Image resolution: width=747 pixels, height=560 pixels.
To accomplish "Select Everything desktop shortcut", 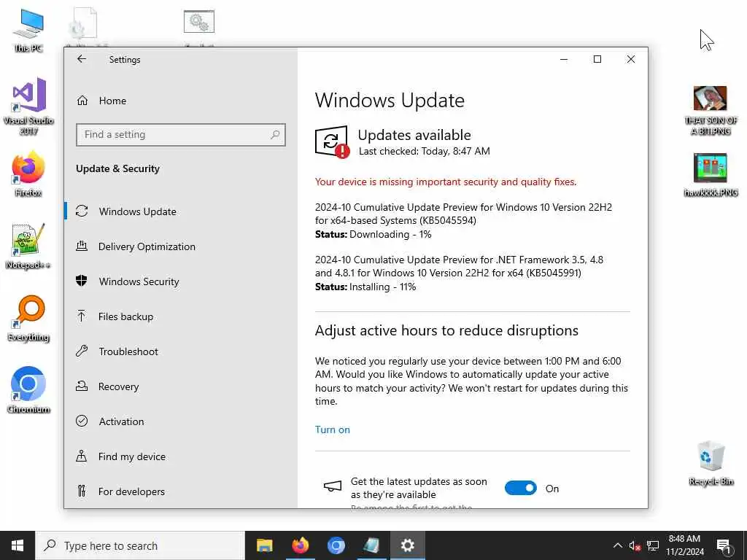I will pos(28,319).
